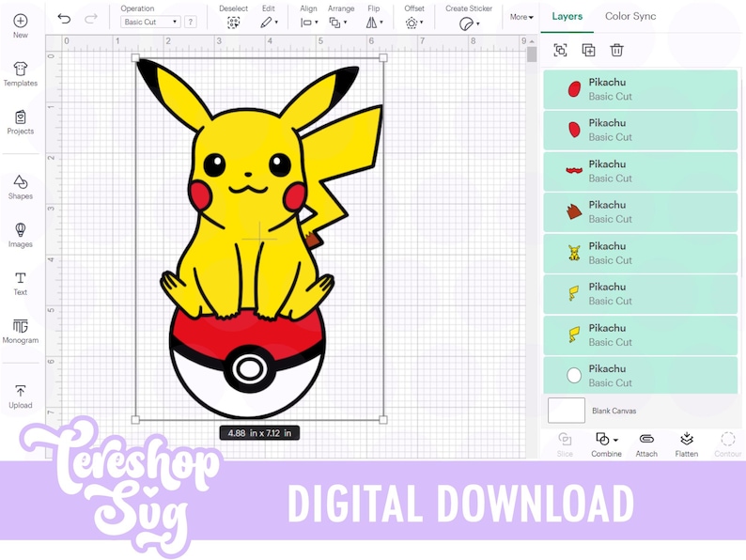Open the Projects panel
746x560 pixels.
tap(20, 122)
